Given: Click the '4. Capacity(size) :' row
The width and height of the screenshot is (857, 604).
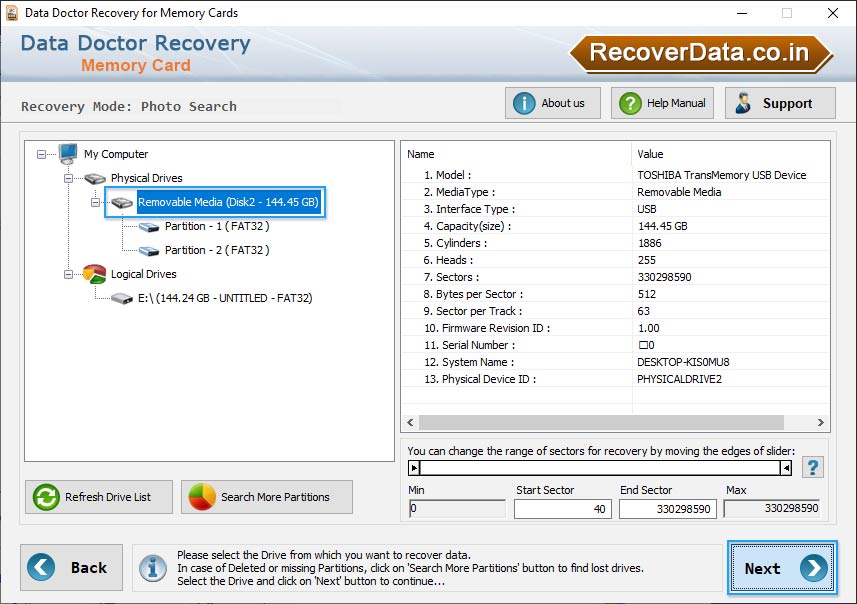Looking at the screenshot, I should [x=615, y=226].
